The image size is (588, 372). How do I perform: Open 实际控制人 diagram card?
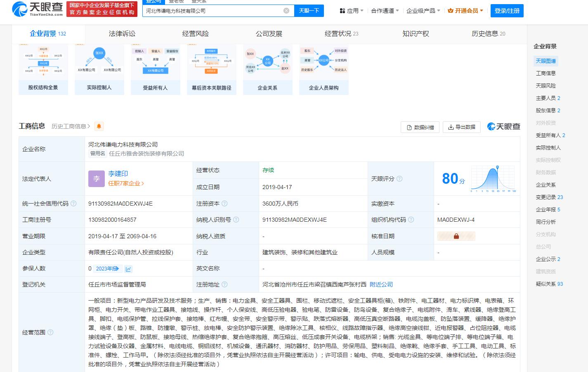[99, 69]
